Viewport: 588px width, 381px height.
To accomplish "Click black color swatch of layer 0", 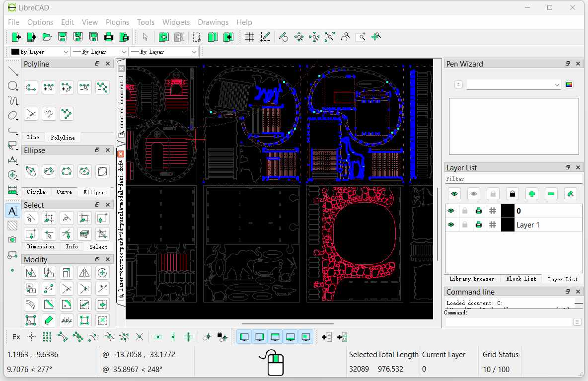I will coord(508,211).
